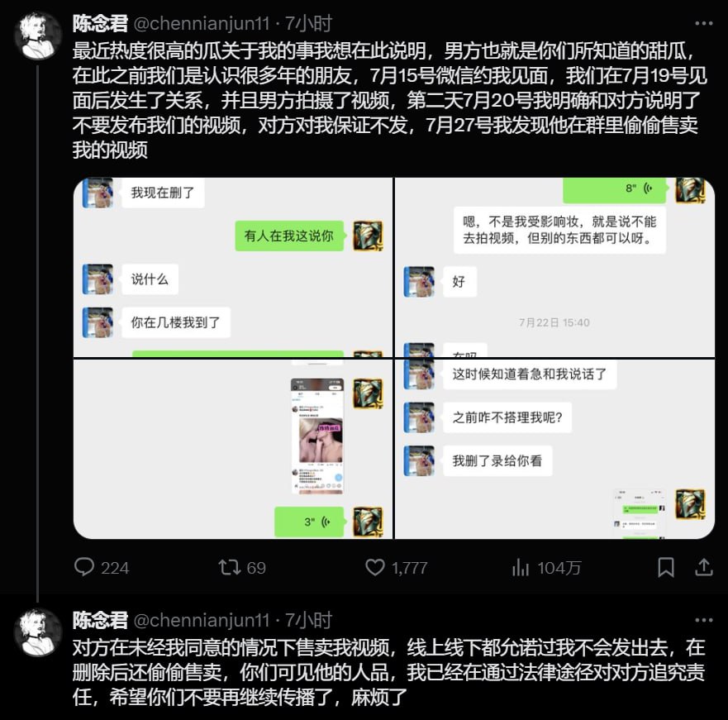Open the reply icon showing 224 comments
This screenshot has width=728, height=720.
coord(84,567)
